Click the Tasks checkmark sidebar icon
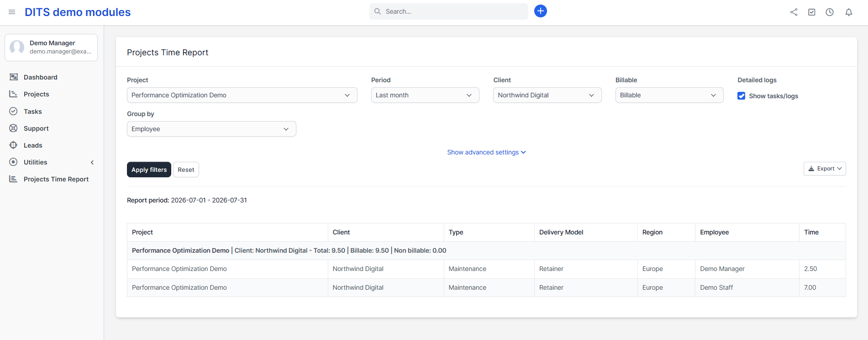The width and height of the screenshot is (868, 340). pos(14,112)
